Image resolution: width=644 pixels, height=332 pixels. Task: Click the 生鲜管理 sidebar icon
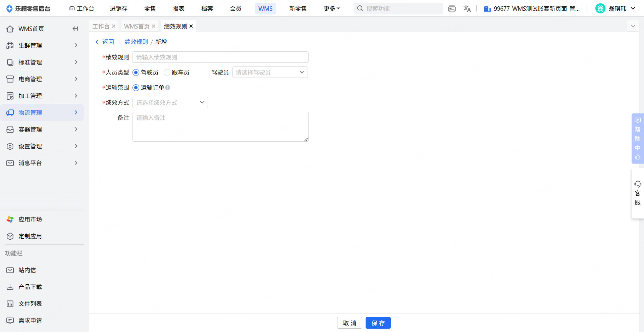click(x=10, y=46)
